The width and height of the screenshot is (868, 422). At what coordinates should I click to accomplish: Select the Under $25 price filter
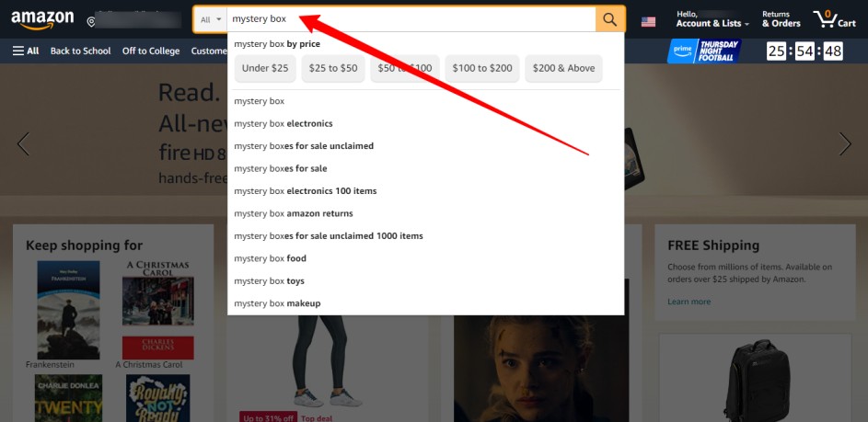point(265,69)
